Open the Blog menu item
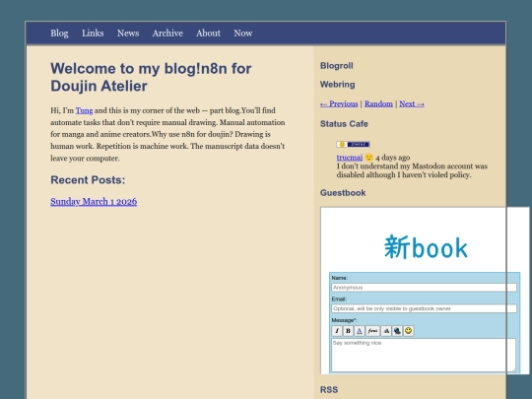532x399 pixels. [x=59, y=33]
